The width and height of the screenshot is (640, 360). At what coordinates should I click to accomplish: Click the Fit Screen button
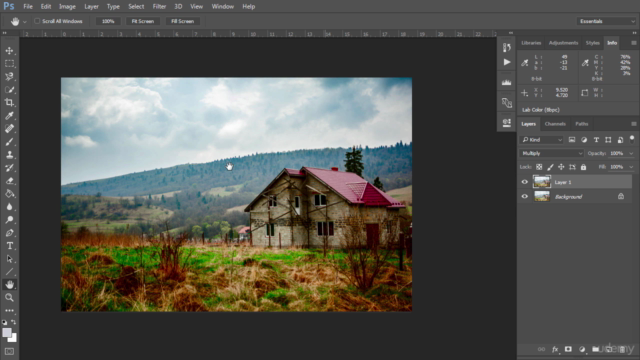(x=142, y=21)
